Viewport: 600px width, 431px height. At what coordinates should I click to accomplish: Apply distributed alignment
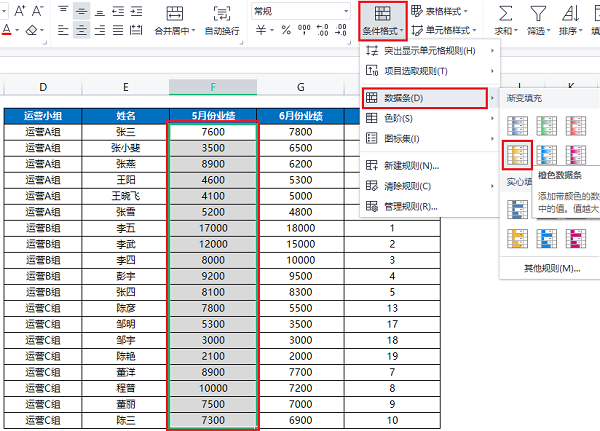[x=136, y=30]
